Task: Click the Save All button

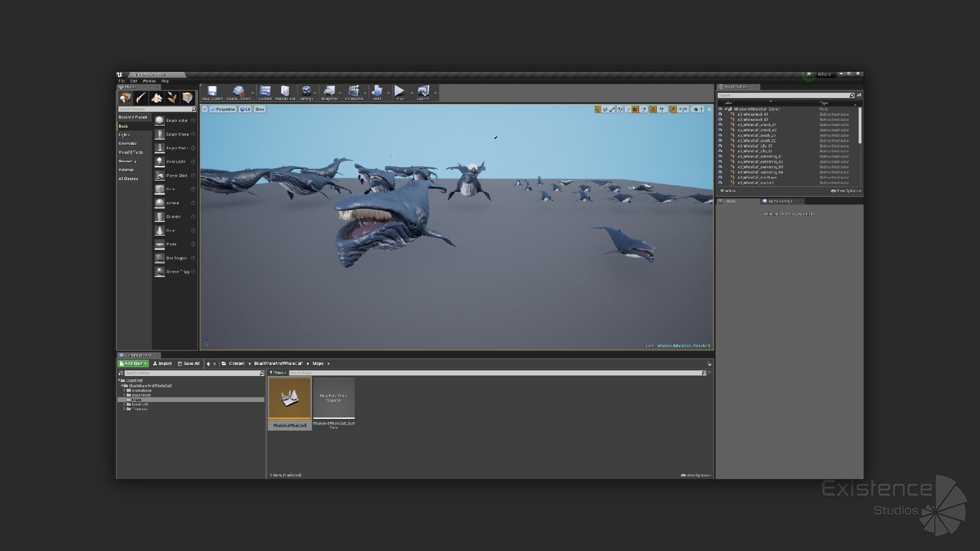Action: (x=189, y=364)
